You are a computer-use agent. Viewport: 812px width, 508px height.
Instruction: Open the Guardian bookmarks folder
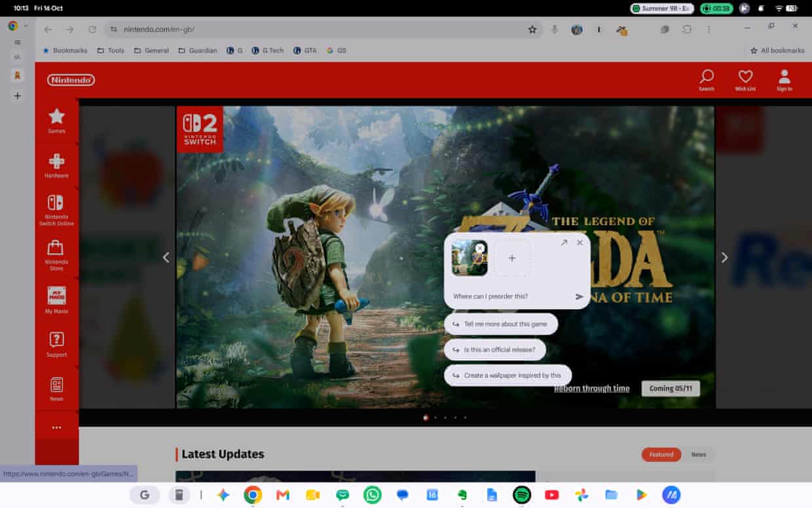197,50
